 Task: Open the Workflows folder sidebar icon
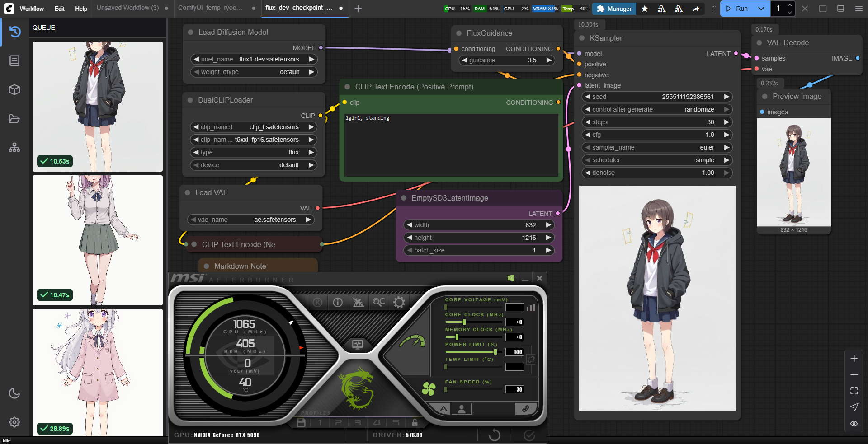tap(14, 118)
